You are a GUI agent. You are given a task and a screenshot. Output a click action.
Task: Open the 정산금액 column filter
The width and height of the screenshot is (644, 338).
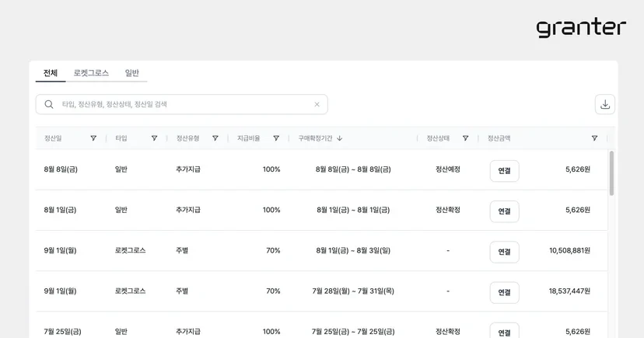594,138
